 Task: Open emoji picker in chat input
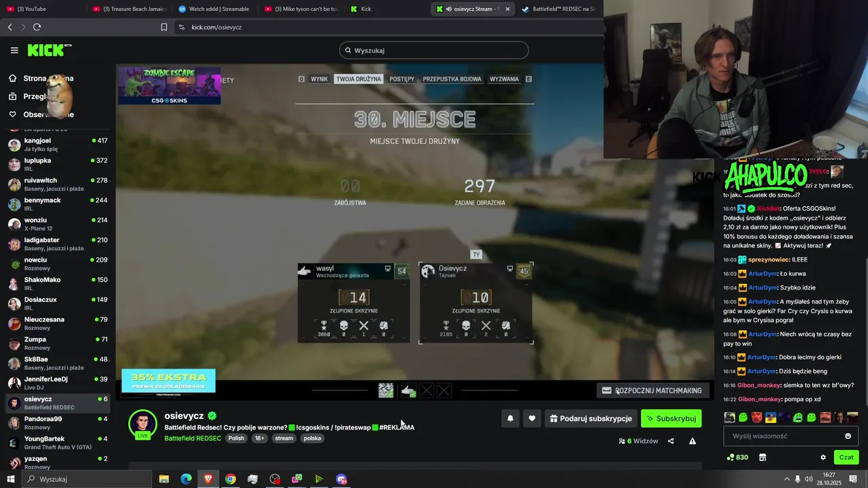(x=848, y=436)
